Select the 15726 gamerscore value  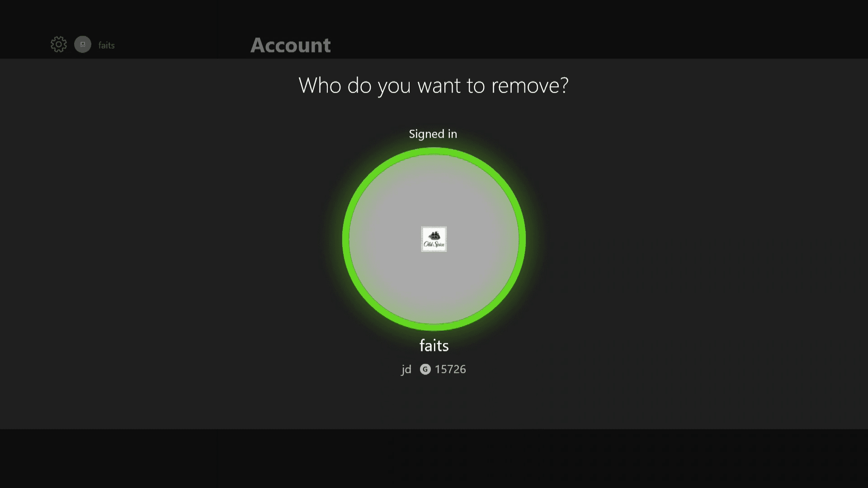tap(450, 370)
